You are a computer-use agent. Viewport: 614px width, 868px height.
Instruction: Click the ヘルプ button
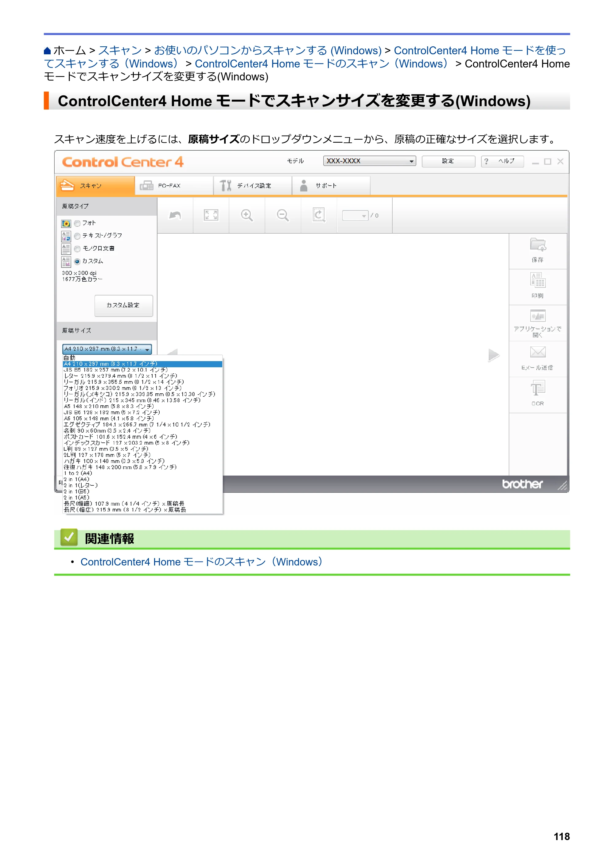point(502,161)
